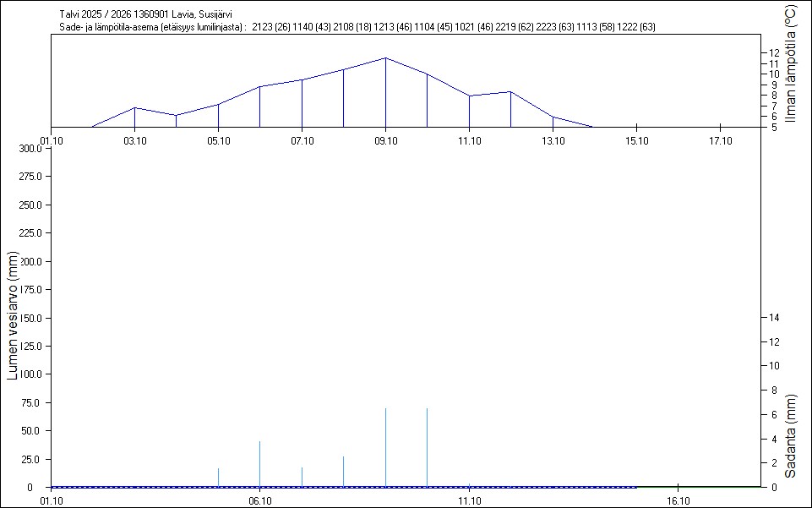The height and width of the screenshot is (508, 812).
Task: Click the 16.10 date label on lower axis
Action: (678, 500)
